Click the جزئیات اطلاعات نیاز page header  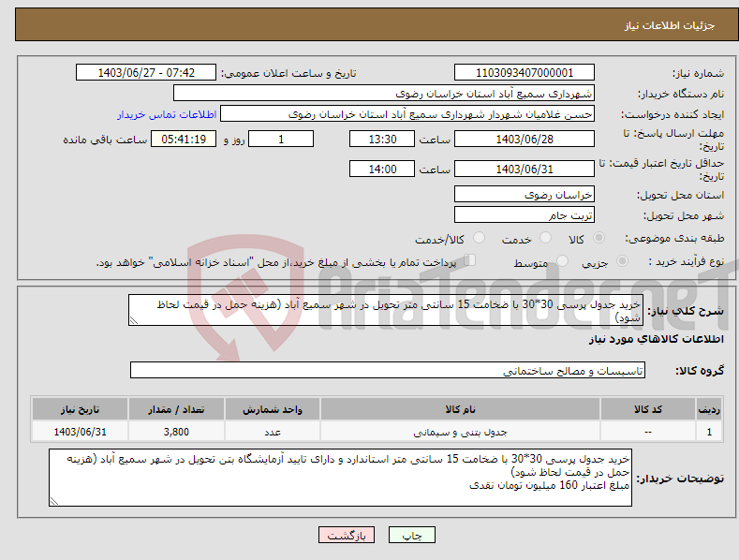point(670,25)
